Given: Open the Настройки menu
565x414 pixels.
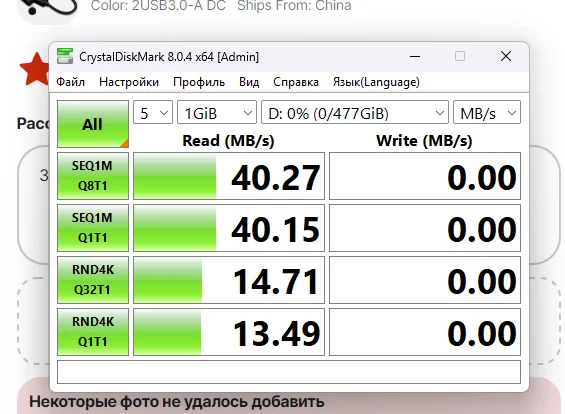Looking at the screenshot, I should tap(129, 82).
